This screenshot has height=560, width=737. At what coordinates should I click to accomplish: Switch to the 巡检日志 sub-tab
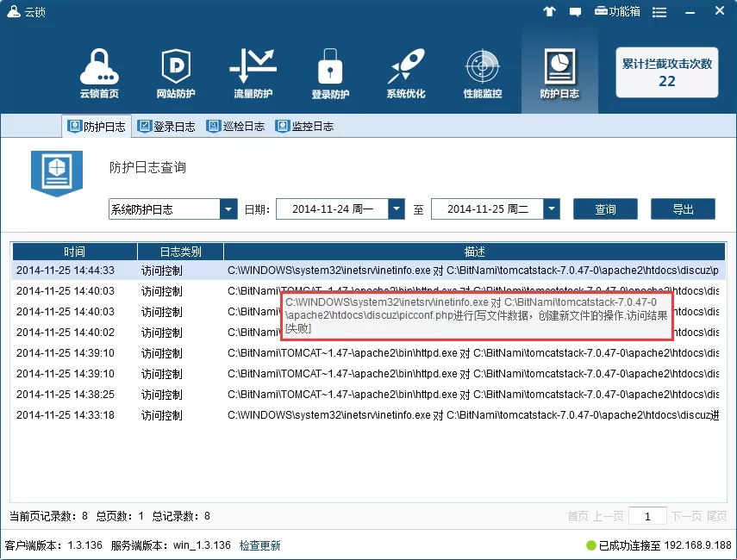(x=235, y=127)
